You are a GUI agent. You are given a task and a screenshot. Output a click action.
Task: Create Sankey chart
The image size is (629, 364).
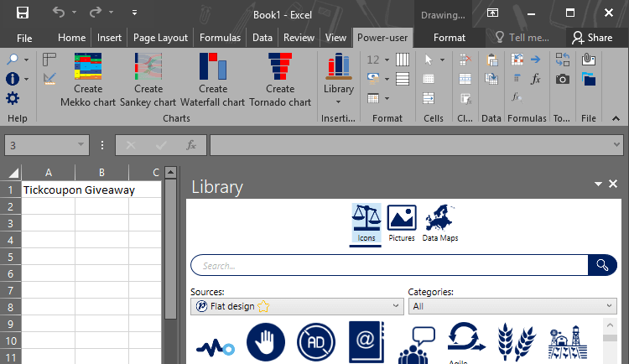148,80
